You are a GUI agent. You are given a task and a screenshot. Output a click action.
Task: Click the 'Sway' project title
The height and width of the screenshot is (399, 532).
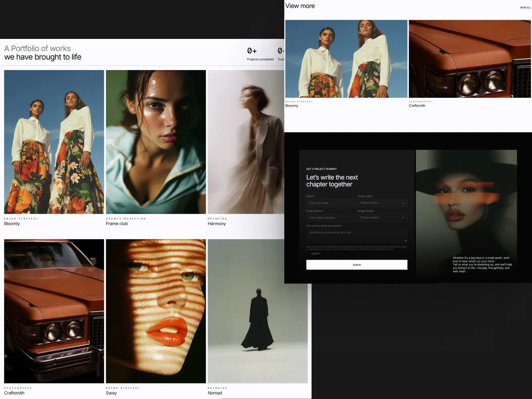(111, 393)
